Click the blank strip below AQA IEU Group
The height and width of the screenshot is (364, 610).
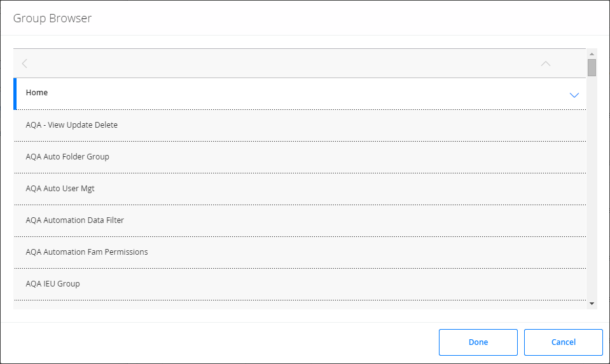pos(300,305)
